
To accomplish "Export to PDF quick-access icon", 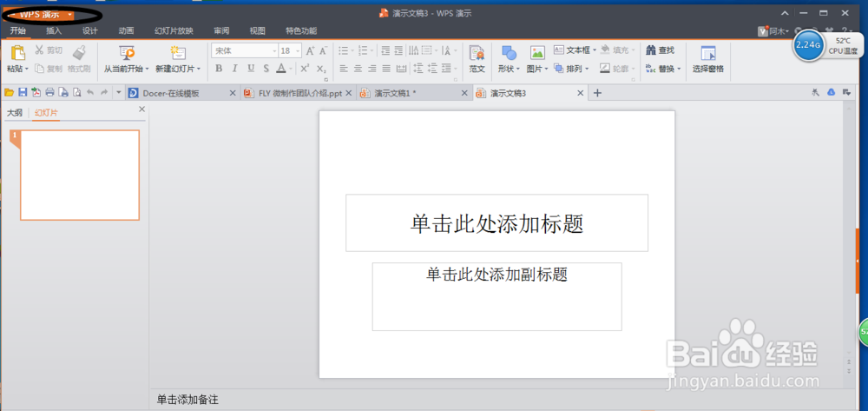I will [36, 92].
